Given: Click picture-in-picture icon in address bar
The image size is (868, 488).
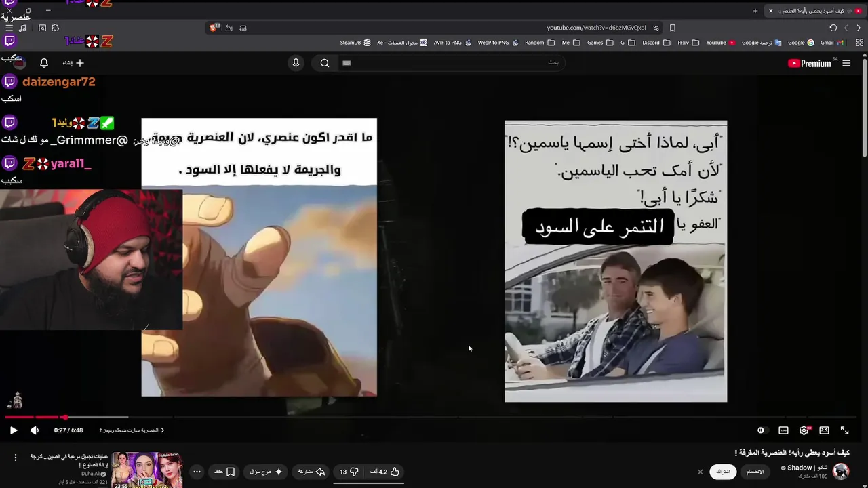Looking at the screenshot, I should coord(243,28).
